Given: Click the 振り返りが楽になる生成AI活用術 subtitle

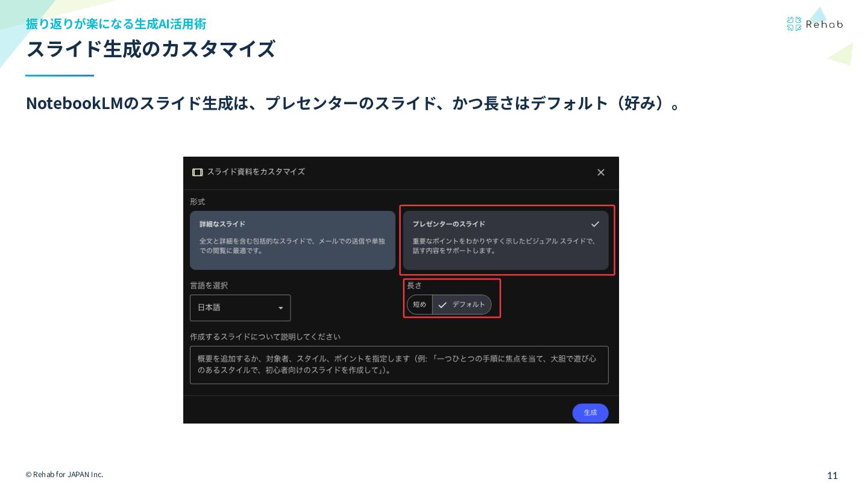Looking at the screenshot, I should (x=116, y=23).
